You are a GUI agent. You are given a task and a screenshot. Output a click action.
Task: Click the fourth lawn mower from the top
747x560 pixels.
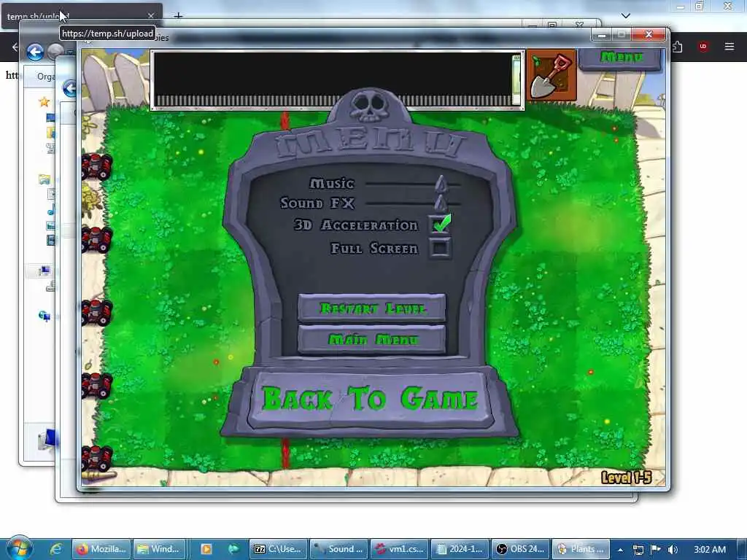tap(97, 385)
